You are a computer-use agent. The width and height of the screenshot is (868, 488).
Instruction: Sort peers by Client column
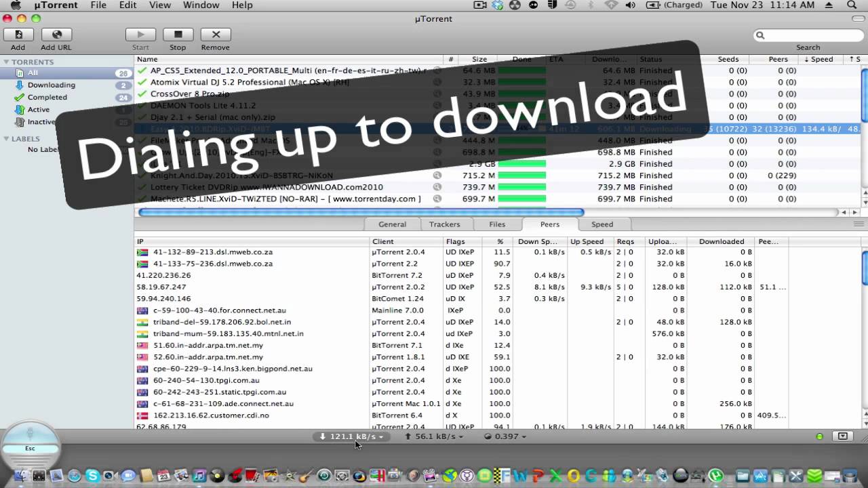click(406, 242)
